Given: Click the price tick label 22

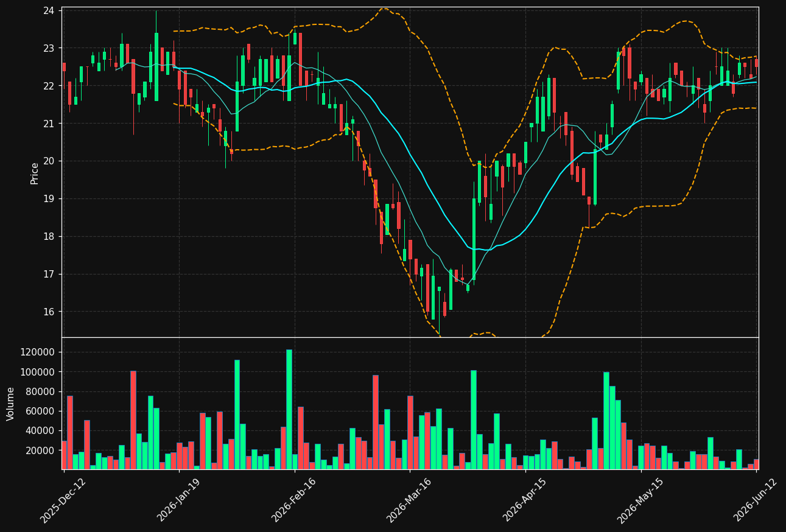Looking at the screenshot, I should pyautogui.click(x=49, y=86).
